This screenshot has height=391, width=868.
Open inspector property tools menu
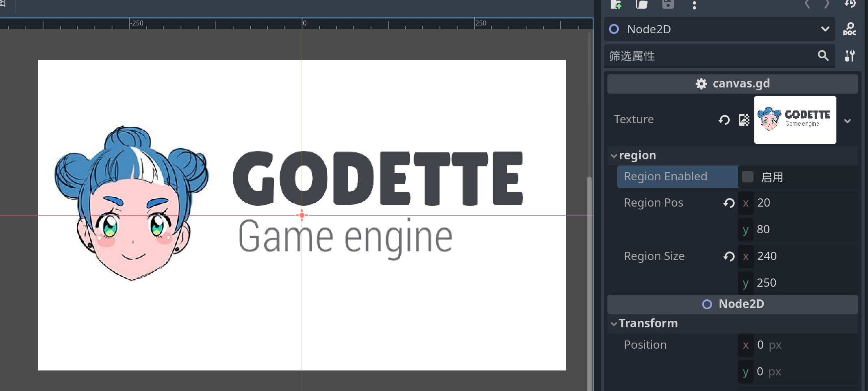pyautogui.click(x=850, y=56)
